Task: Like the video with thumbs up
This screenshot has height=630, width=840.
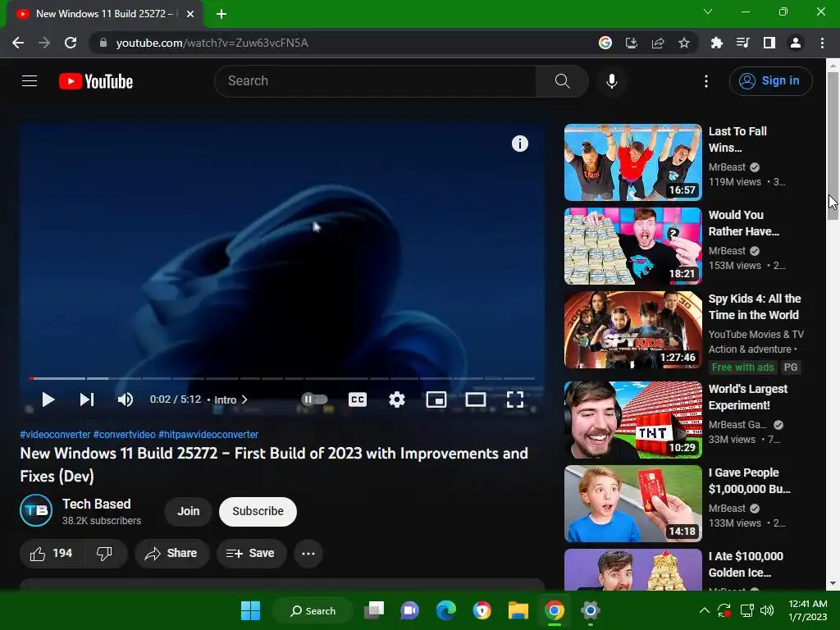Action: tap(51, 554)
